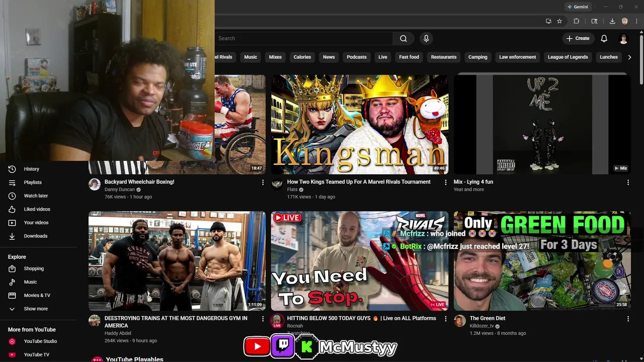The height and width of the screenshot is (362, 644).
Task: Click the Liked videos thumbs-up icon
Action: [x=12, y=209]
